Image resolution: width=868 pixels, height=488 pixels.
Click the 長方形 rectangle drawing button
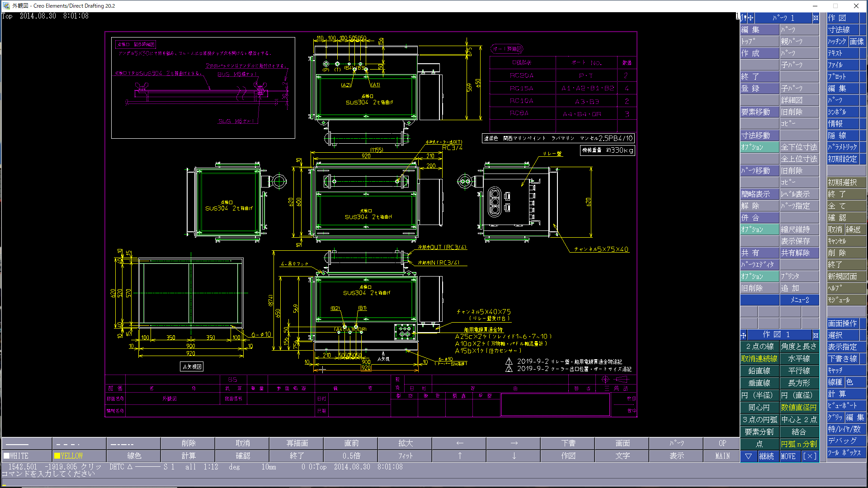(x=799, y=383)
